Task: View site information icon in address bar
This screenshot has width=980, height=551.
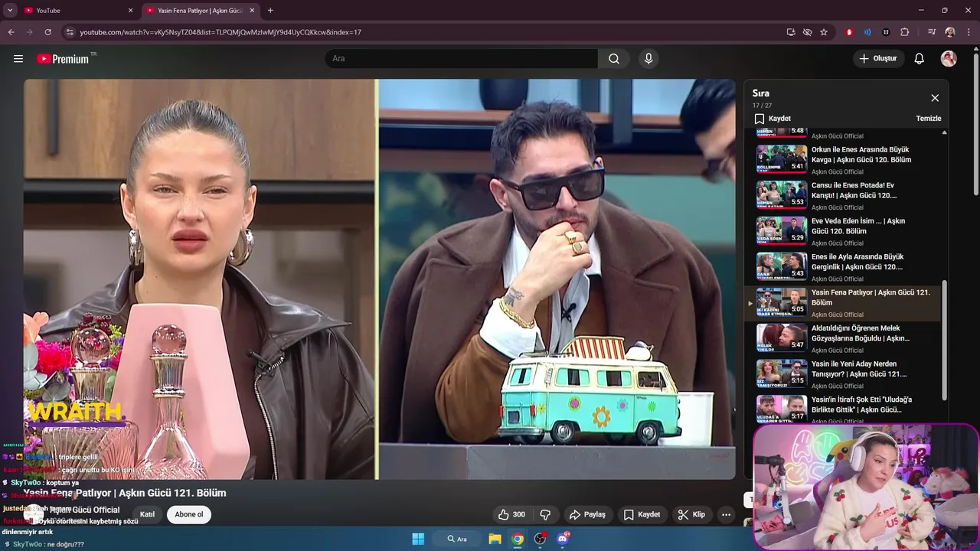Action: (70, 32)
